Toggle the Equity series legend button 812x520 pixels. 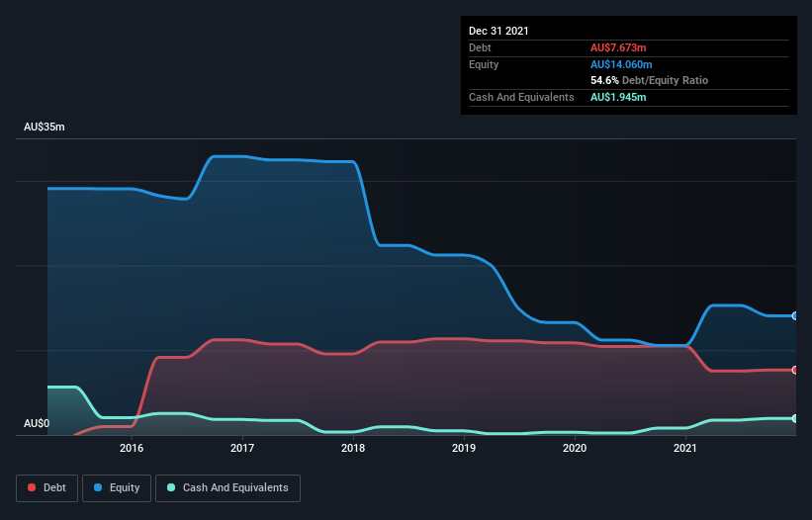point(117,488)
